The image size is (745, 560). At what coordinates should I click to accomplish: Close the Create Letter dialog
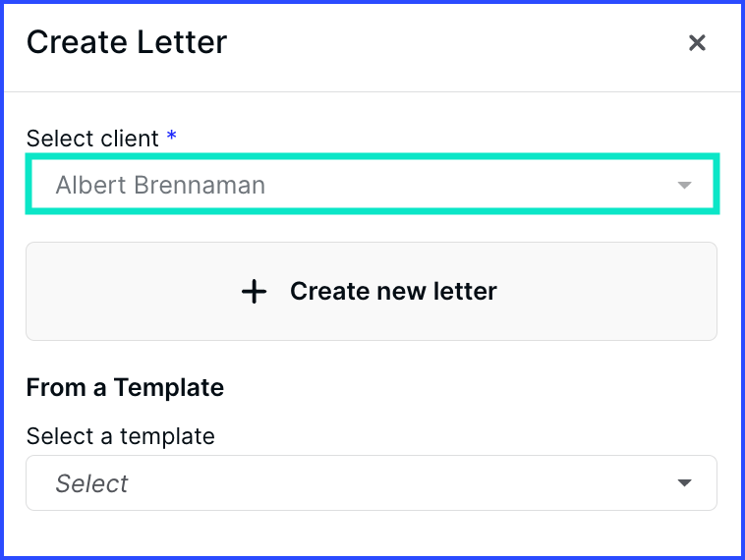point(697,43)
